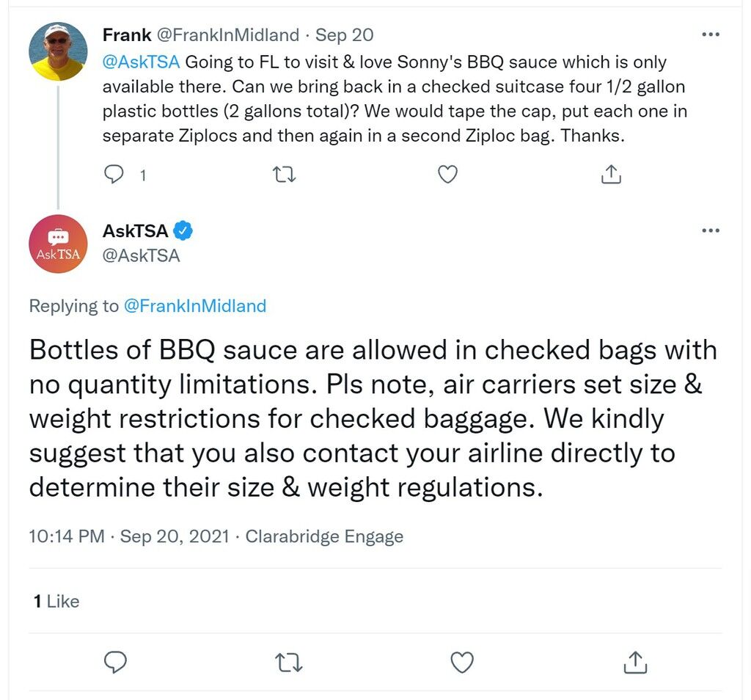This screenshot has width=751, height=700.
Task: Click the AskTSA verified badge
Action: (x=183, y=231)
